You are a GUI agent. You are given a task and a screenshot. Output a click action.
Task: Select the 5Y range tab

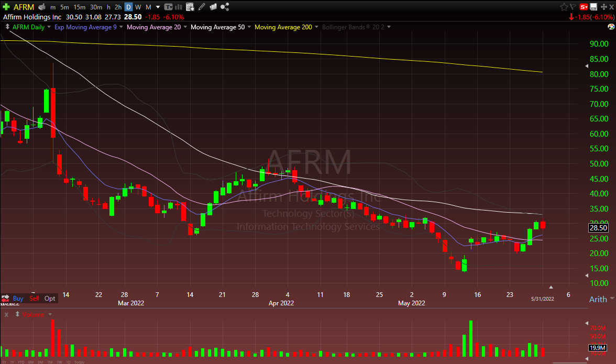click(x=4, y=362)
